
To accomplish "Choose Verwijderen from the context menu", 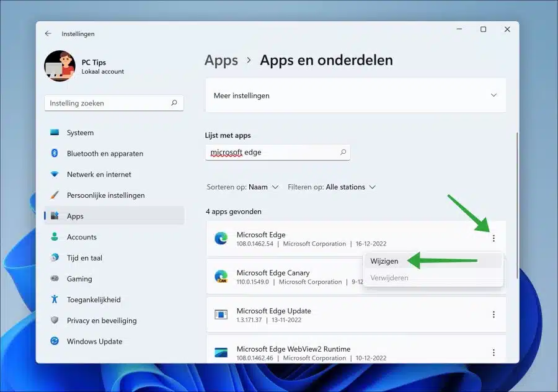I will coord(433,278).
